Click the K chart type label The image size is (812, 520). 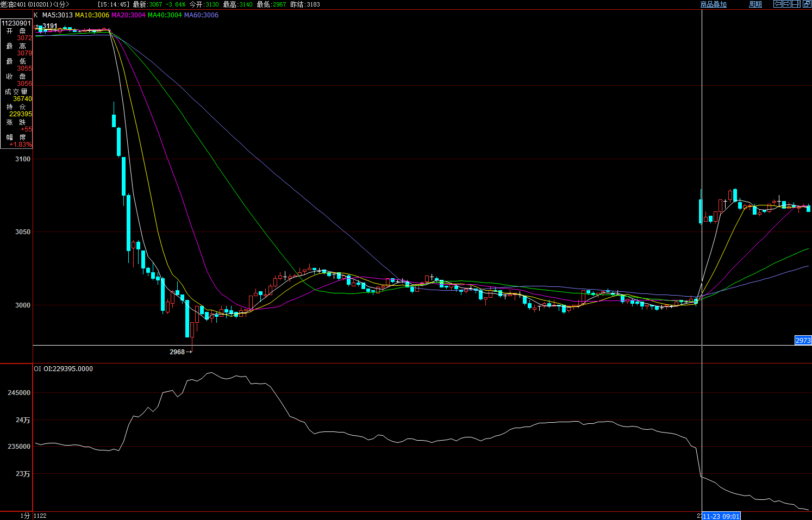point(36,15)
